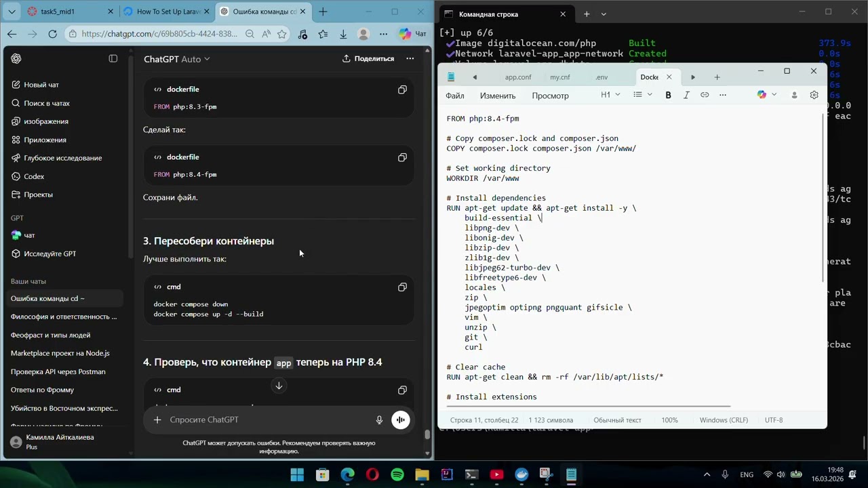Open 'Поиск в чатах' search
The height and width of the screenshot is (488, 868).
pyautogui.click(x=47, y=103)
